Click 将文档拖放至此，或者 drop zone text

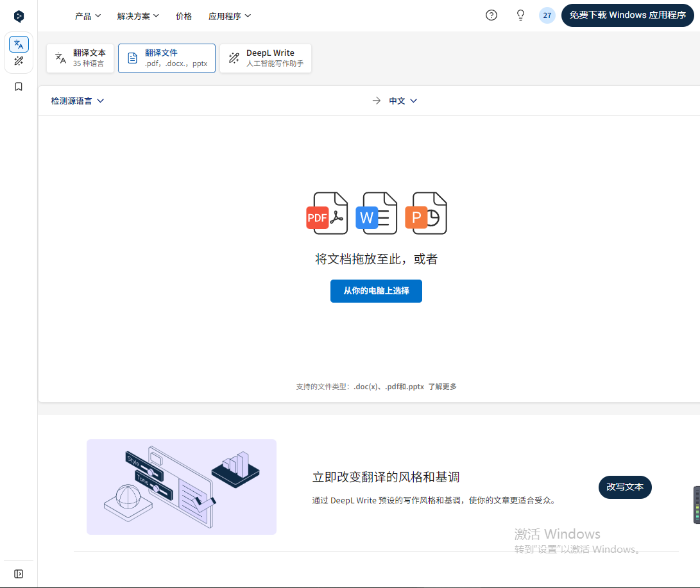[377, 259]
